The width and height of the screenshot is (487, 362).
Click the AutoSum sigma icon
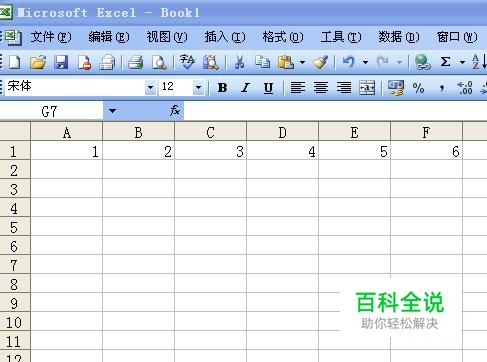445,62
